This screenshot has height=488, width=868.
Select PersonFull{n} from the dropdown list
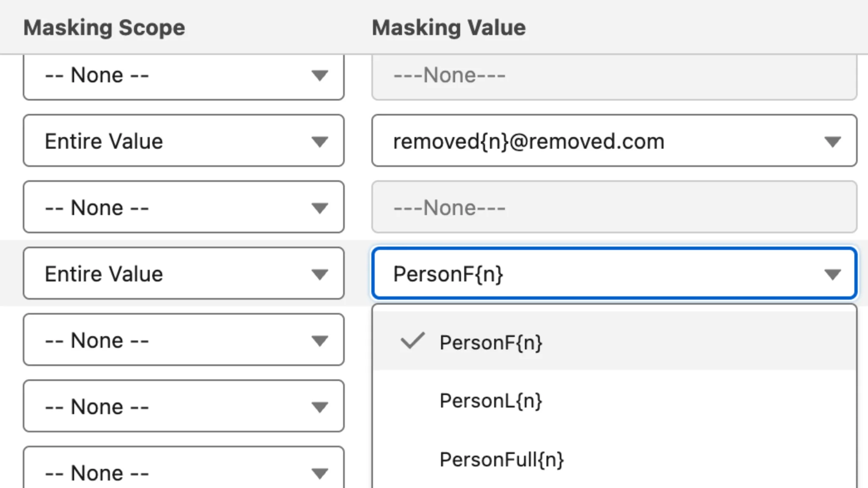coord(501,459)
